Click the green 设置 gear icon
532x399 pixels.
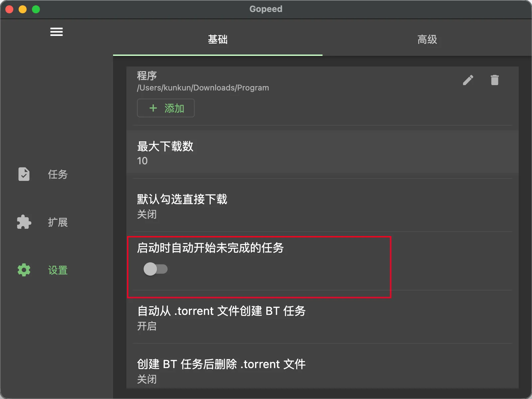point(24,270)
